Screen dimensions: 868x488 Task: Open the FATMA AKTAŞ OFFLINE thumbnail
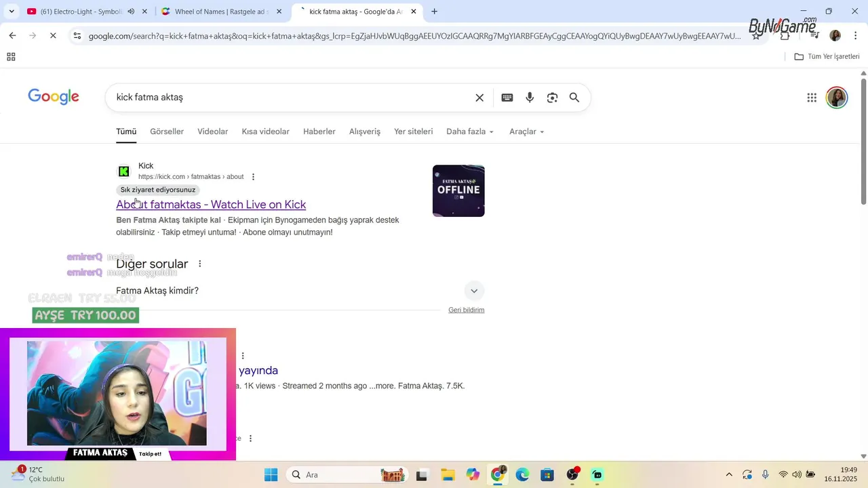pos(458,191)
